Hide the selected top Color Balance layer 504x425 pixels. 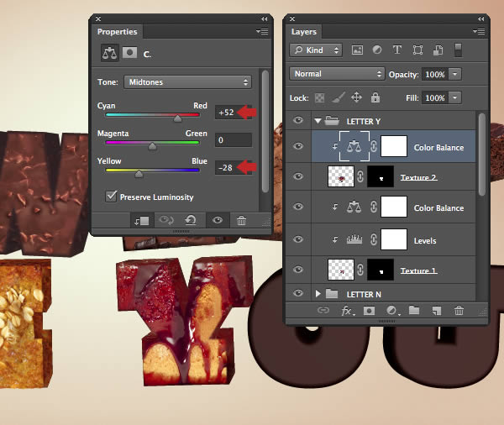[298, 146]
